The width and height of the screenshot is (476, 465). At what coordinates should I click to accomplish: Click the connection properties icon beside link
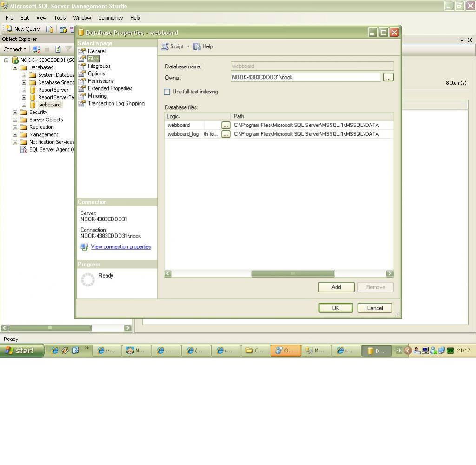84,246
